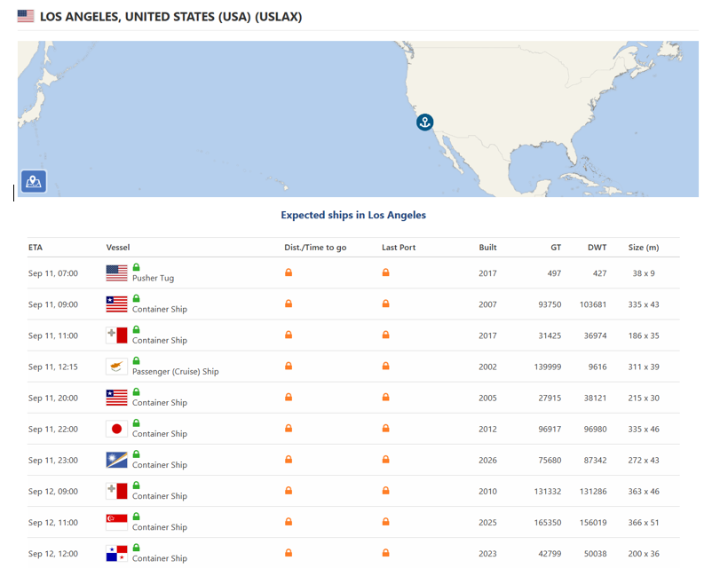Click the DWT value 103681
The image size is (728, 584).
coord(593,304)
